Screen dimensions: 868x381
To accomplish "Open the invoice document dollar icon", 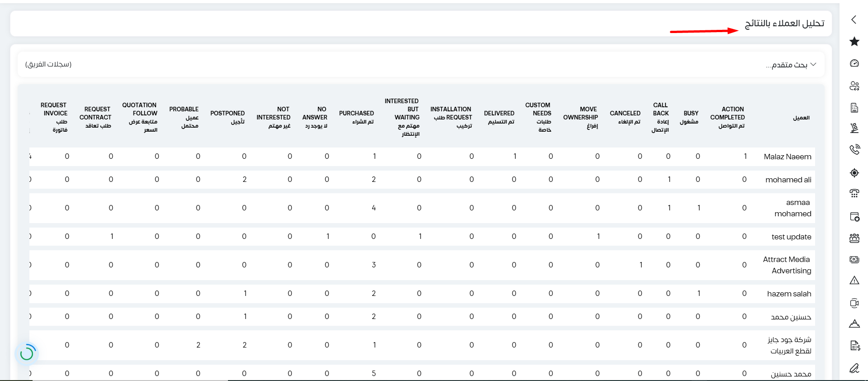I will click(854, 346).
